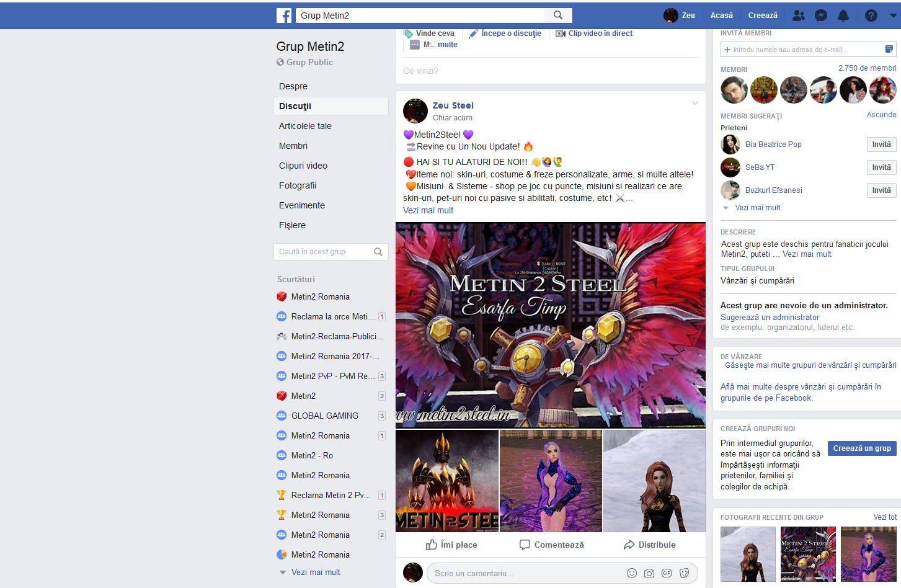Select Începe o discuţie composer tab
The height and width of the screenshot is (588, 901).
505,33
